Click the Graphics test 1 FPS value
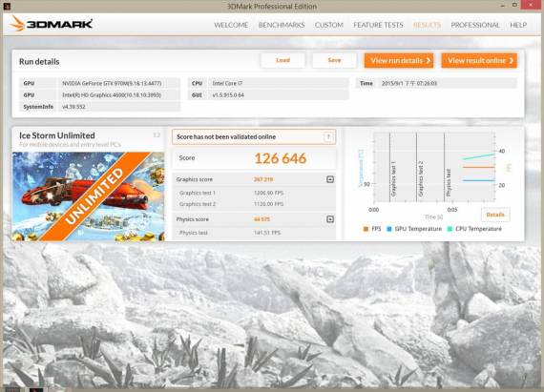Screen dimensions: 544x392 coord(268,193)
